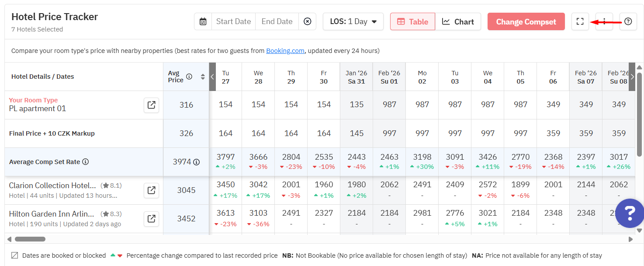This screenshot has width=644, height=266.
Task: Click the Change Compset button
Action: point(526,21)
